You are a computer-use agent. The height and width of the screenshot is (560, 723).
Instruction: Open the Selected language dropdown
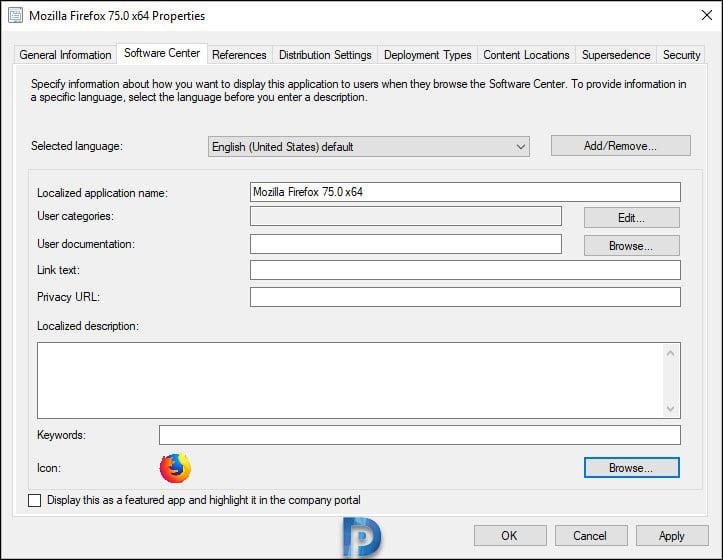tap(368, 147)
